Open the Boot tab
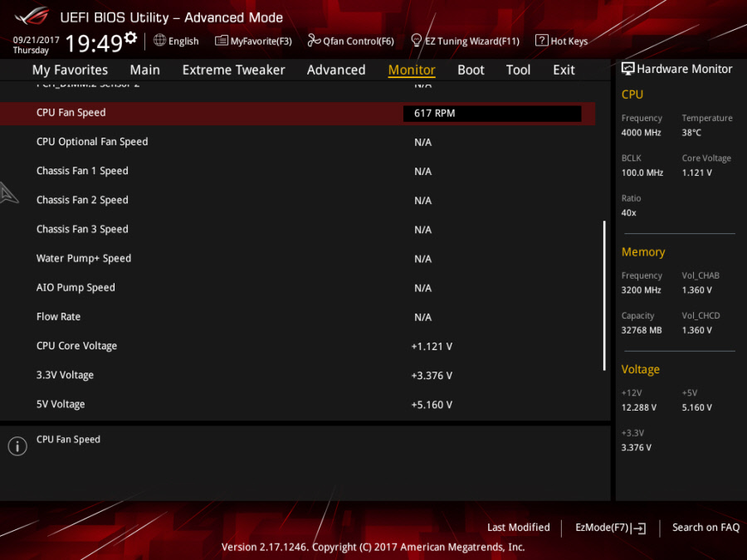The image size is (747, 560). [x=471, y=70]
